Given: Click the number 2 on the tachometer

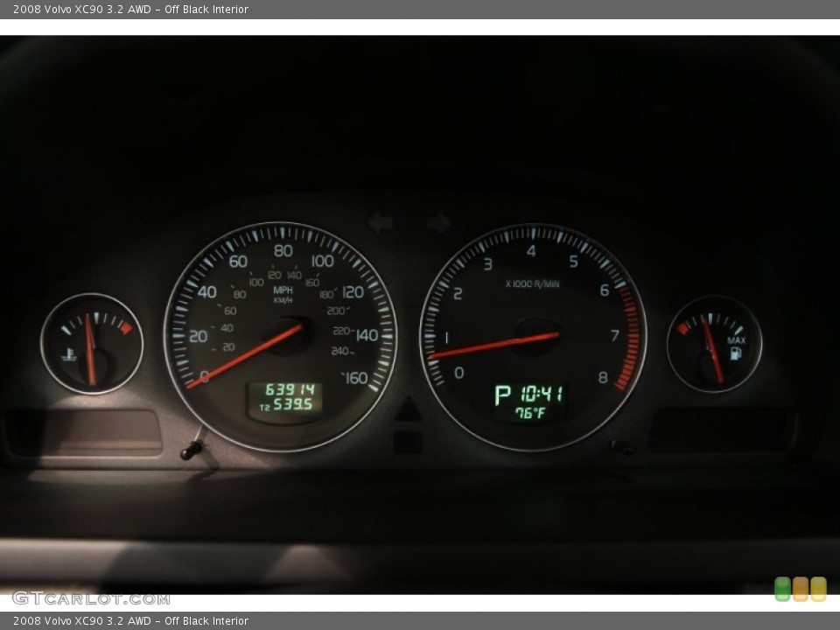Looking at the screenshot, I should pos(458,294).
